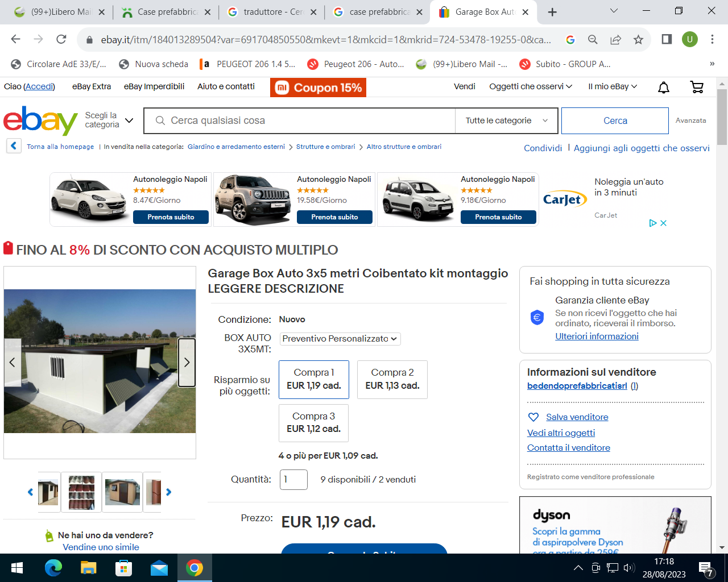The width and height of the screenshot is (728, 582).
Task: Select the Compra 3 volume pricing option
Action: (313, 423)
